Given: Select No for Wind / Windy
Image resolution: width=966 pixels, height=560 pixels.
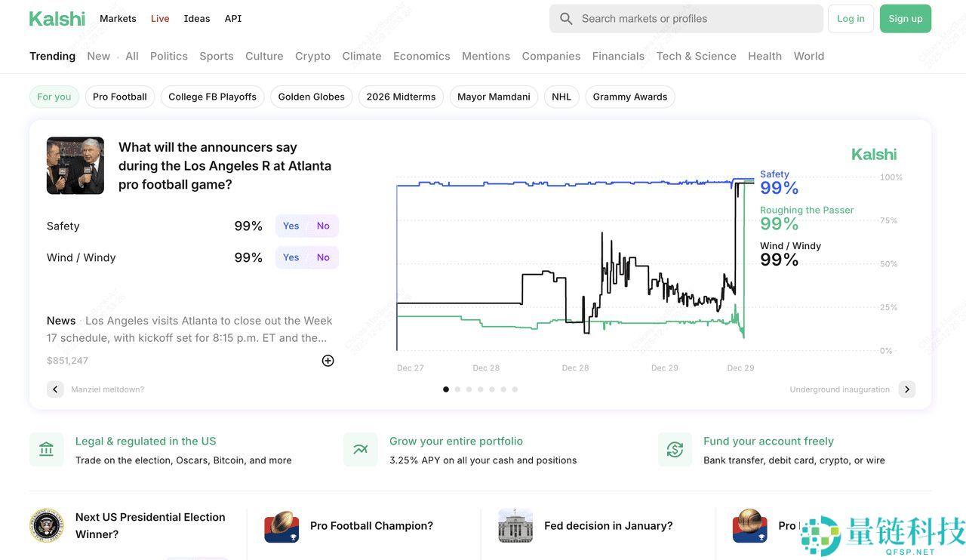Looking at the screenshot, I should [x=323, y=257].
